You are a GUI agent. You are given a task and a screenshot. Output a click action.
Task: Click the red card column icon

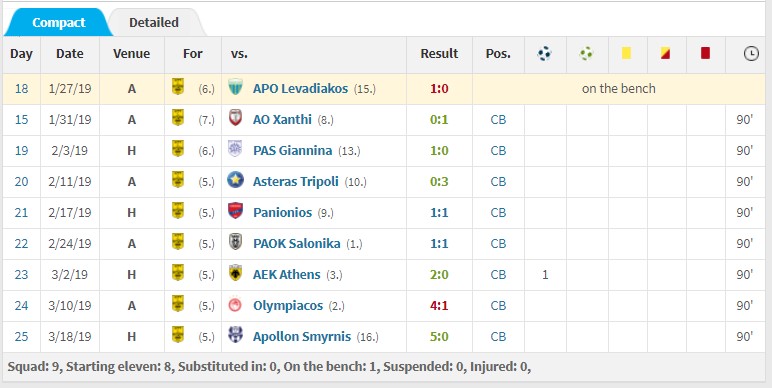click(x=705, y=53)
